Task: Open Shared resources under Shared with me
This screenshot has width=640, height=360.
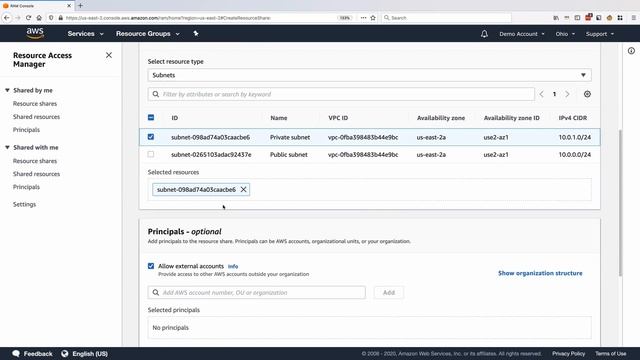Action: click(x=36, y=174)
